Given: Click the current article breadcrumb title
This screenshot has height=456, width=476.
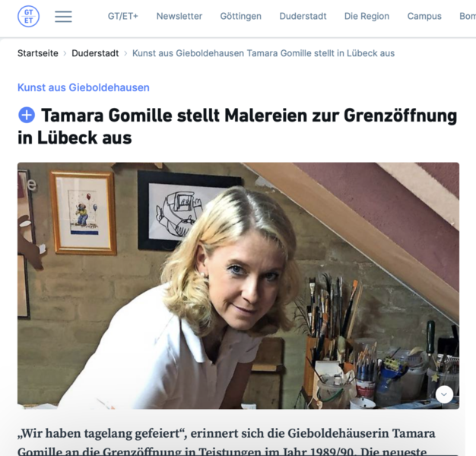Looking at the screenshot, I should tap(263, 53).
